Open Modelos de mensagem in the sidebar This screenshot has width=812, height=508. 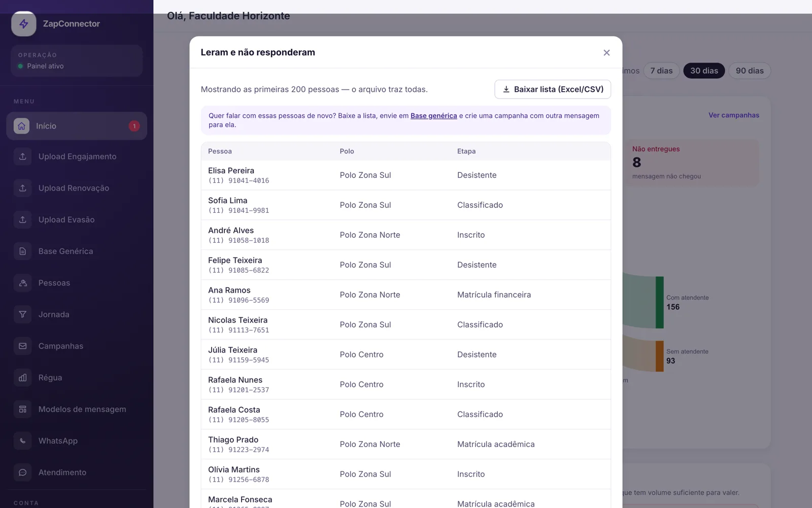coord(77,409)
